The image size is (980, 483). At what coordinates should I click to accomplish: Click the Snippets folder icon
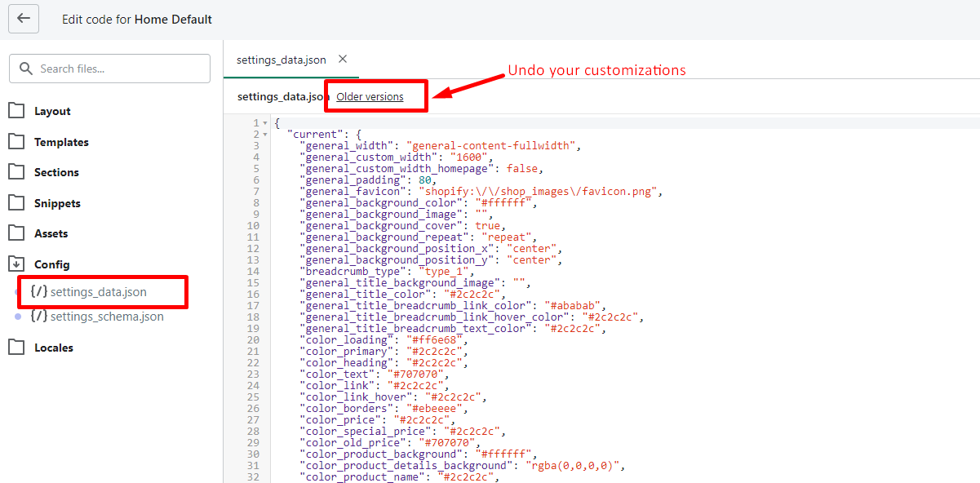pos(16,202)
